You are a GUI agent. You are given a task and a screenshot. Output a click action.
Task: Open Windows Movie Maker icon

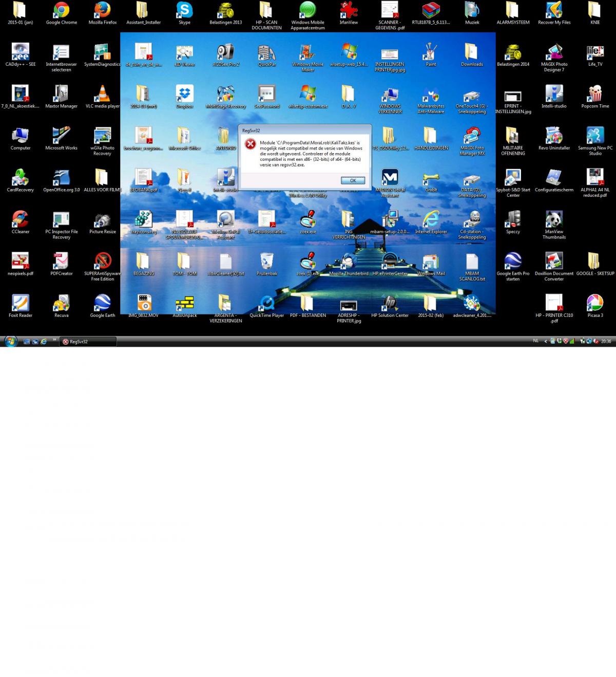point(307,58)
